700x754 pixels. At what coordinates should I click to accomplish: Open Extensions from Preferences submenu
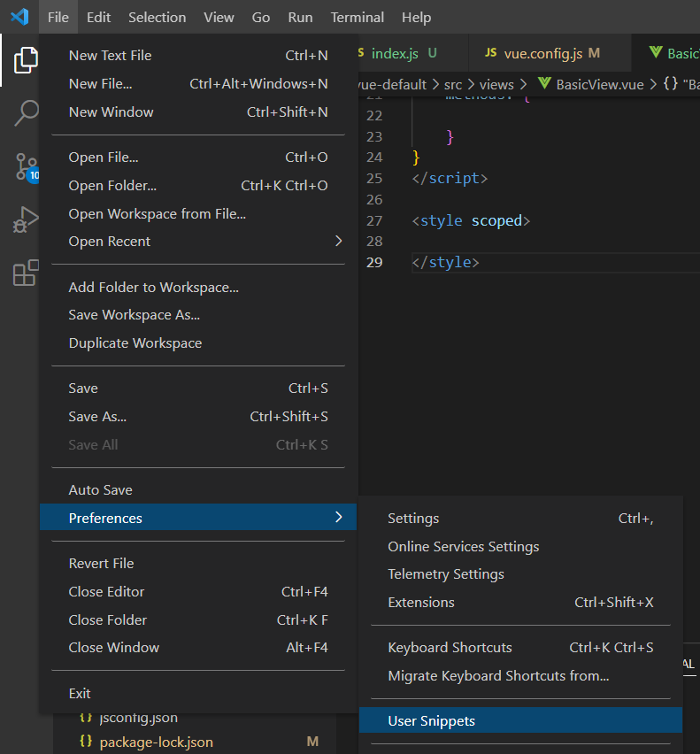click(x=520, y=603)
